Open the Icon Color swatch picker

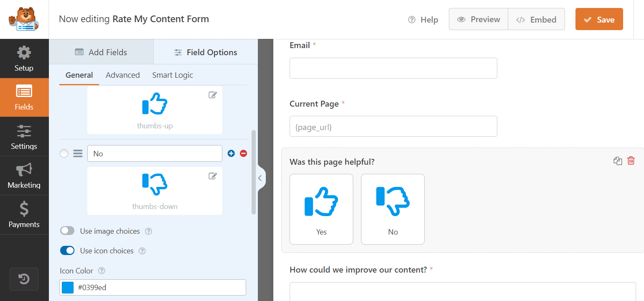click(68, 287)
